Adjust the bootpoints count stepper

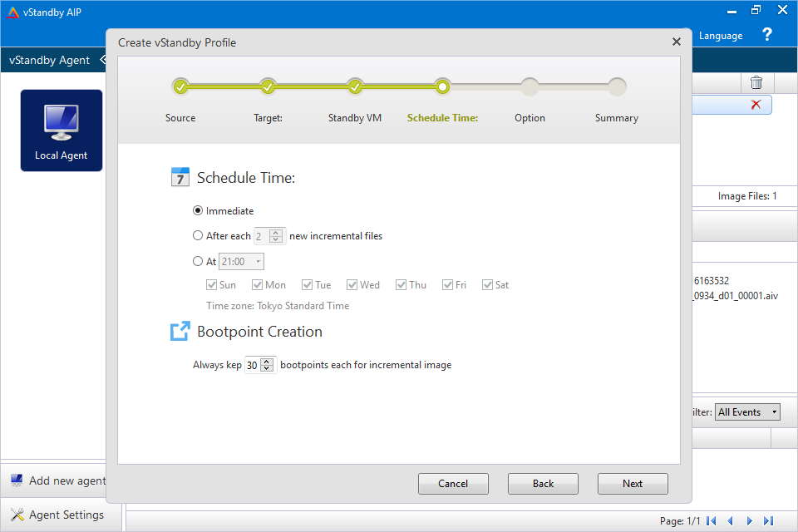click(267, 365)
